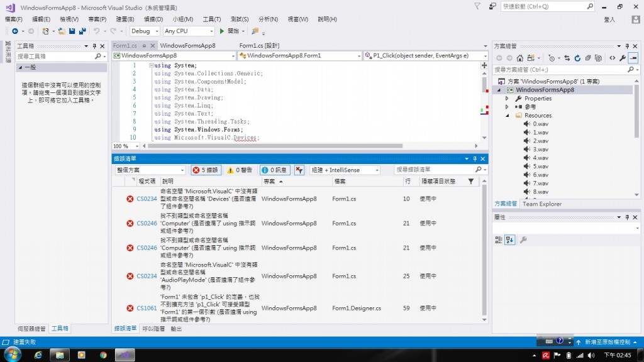Click the Save floppy disk icon
Image resolution: width=644 pixels, height=362 pixels.
[x=72, y=31]
